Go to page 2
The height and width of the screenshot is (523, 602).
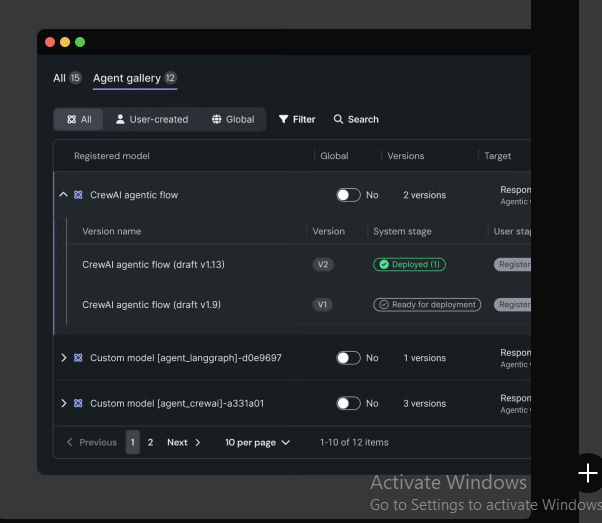[150, 442]
